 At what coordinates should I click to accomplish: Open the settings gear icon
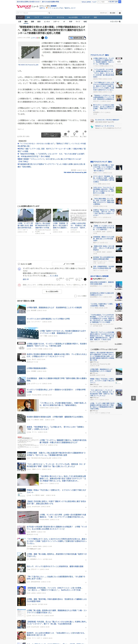coord(120,13)
